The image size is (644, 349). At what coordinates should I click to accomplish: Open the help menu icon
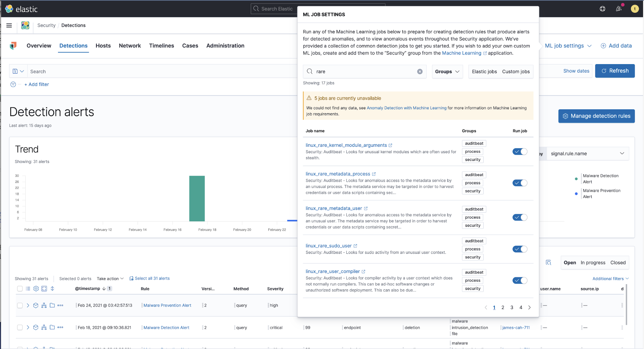[x=602, y=9]
